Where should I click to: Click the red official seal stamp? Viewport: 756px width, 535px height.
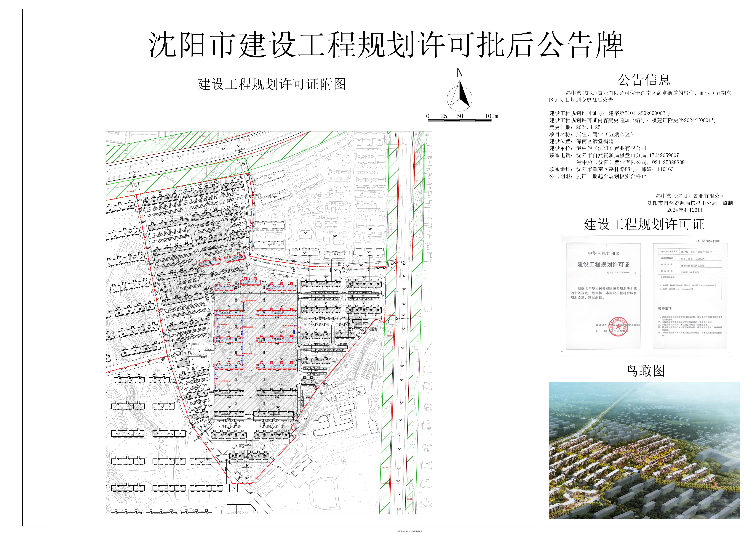618,326
